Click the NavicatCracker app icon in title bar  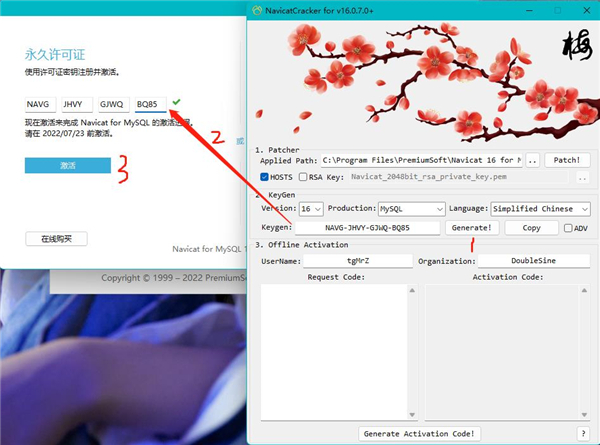pos(257,10)
